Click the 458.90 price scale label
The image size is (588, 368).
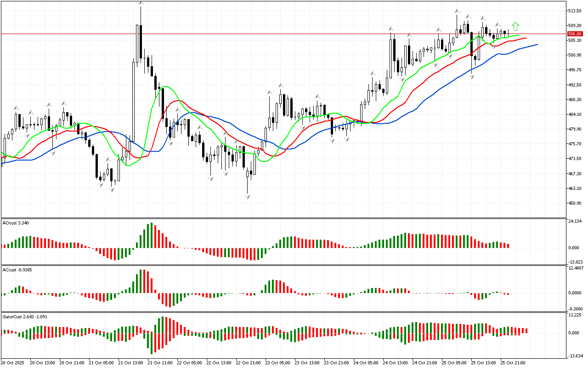click(x=575, y=203)
